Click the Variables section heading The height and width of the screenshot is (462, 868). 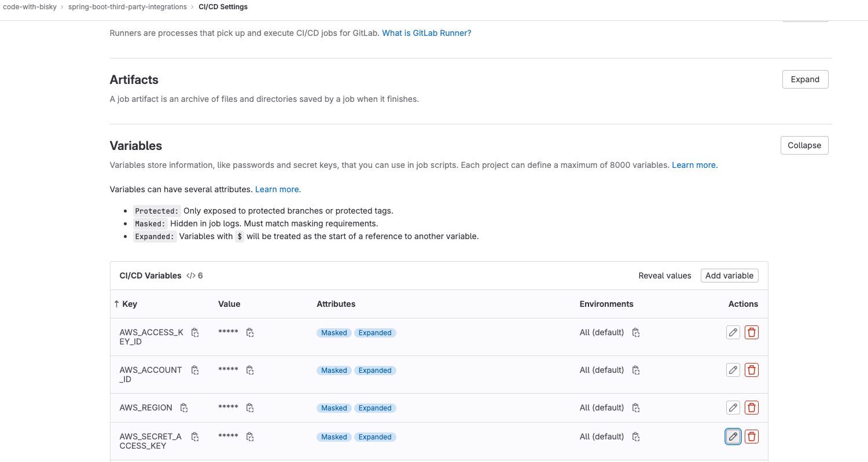pyautogui.click(x=136, y=146)
